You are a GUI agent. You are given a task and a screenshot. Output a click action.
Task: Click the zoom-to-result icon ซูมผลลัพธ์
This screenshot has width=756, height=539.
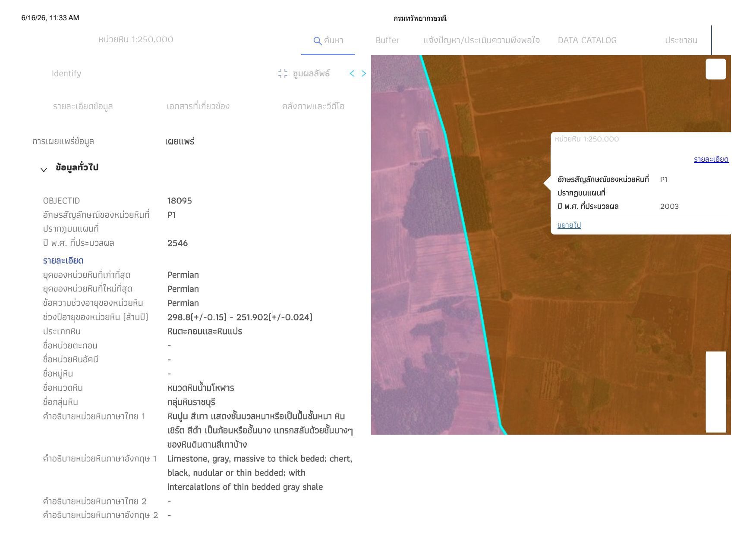click(283, 74)
